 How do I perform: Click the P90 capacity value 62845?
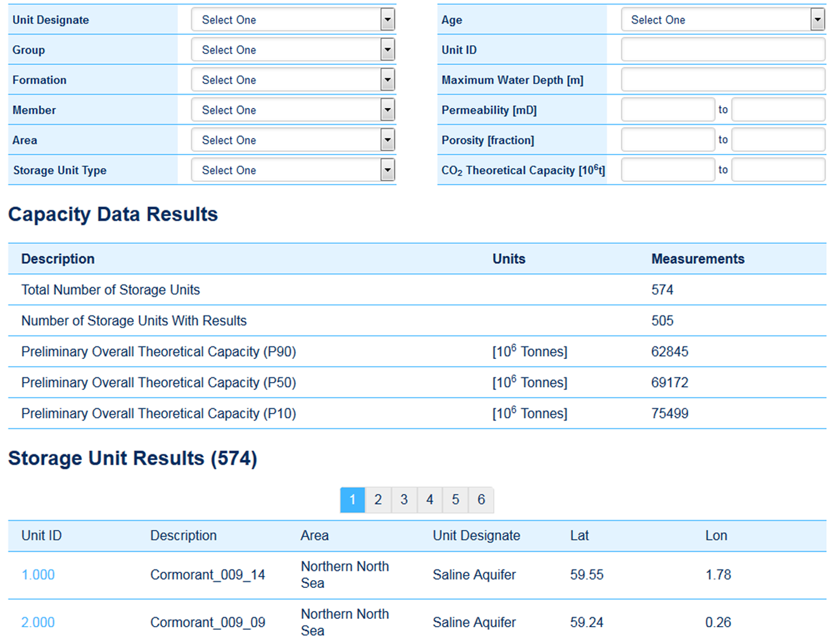tap(670, 352)
